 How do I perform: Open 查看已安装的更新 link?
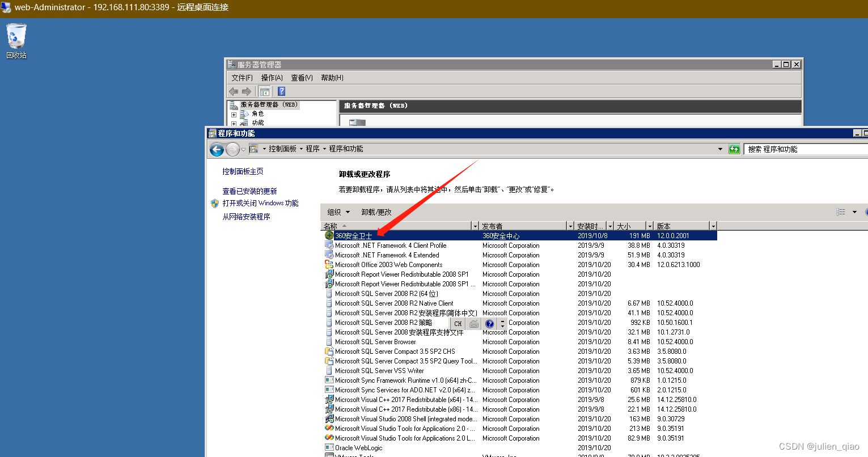pyautogui.click(x=249, y=191)
